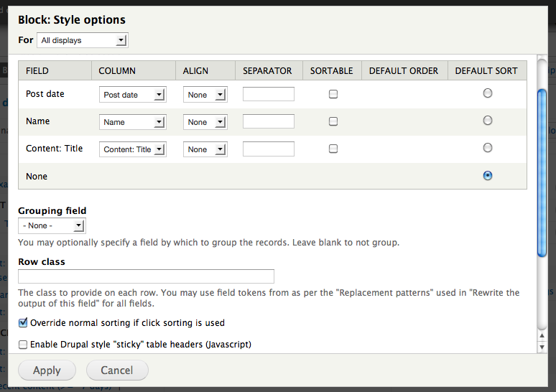This screenshot has height=392, width=556.
Task: Open the Align dropdown for Name row
Action: 205,122
